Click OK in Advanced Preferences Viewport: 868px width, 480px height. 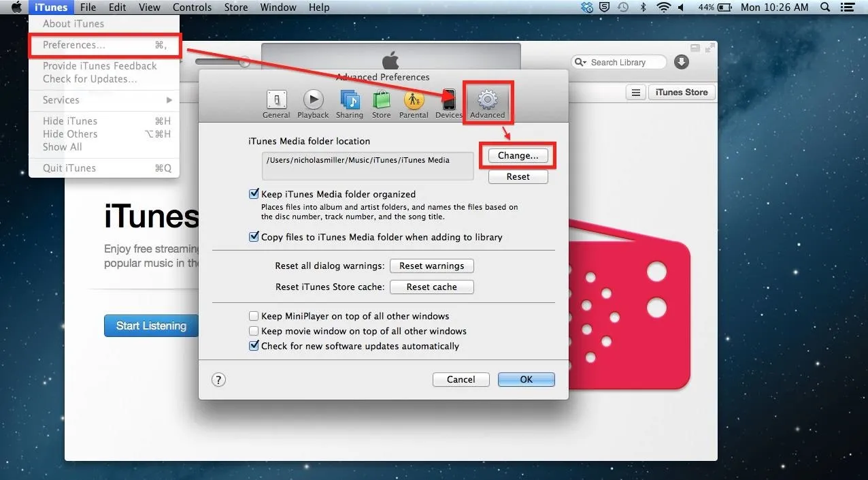tap(526, 379)
